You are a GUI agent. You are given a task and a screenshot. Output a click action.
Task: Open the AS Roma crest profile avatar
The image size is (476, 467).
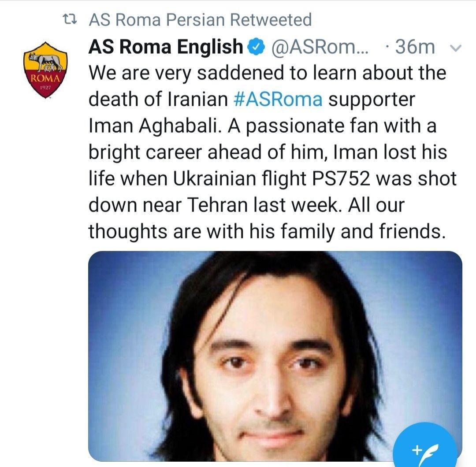[45, 70]
